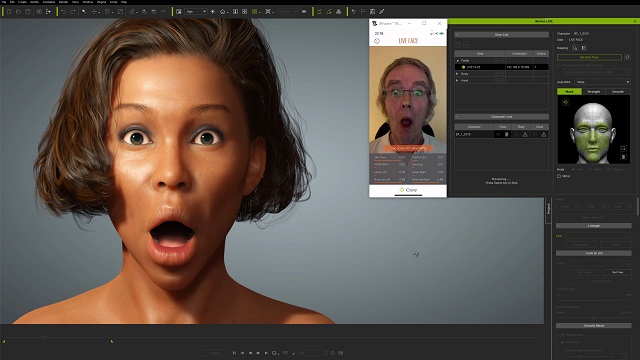Screen dimensions: 640x360
Task: Expand the Body gear group
Action: pyautogui.click(x=457, y=74)
